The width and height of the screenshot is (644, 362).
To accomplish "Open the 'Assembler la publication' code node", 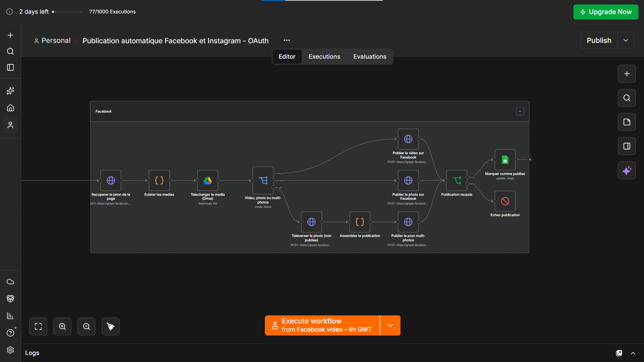I will [360, 222].
